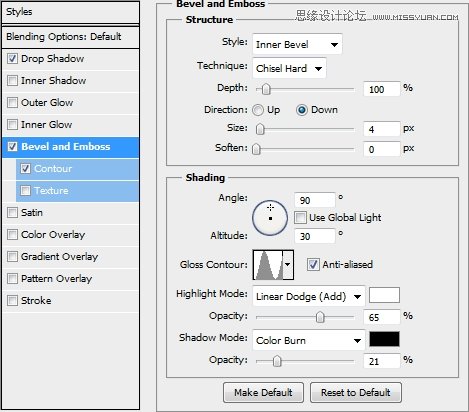Click the Depth value field showing 100

(x=382, y=89)
